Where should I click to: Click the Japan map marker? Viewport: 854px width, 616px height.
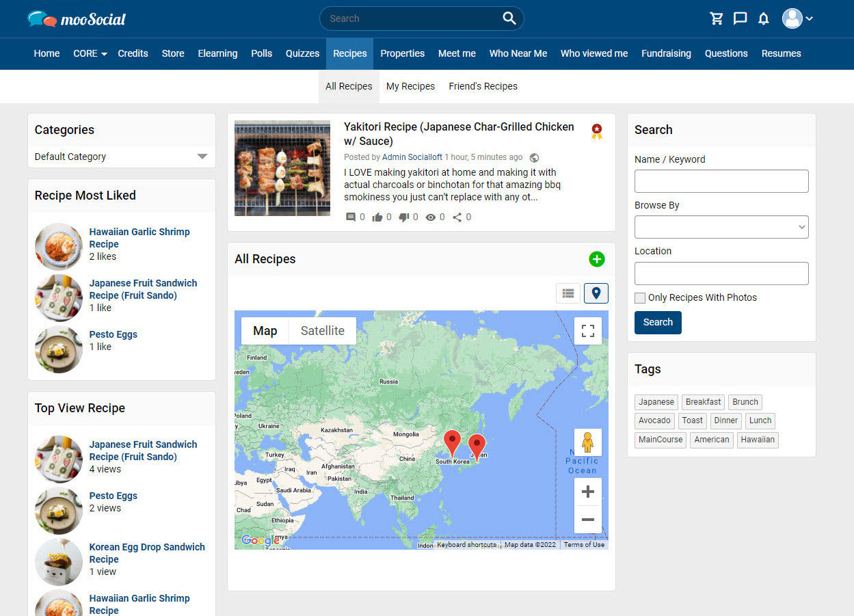click(x=477, y=448)
